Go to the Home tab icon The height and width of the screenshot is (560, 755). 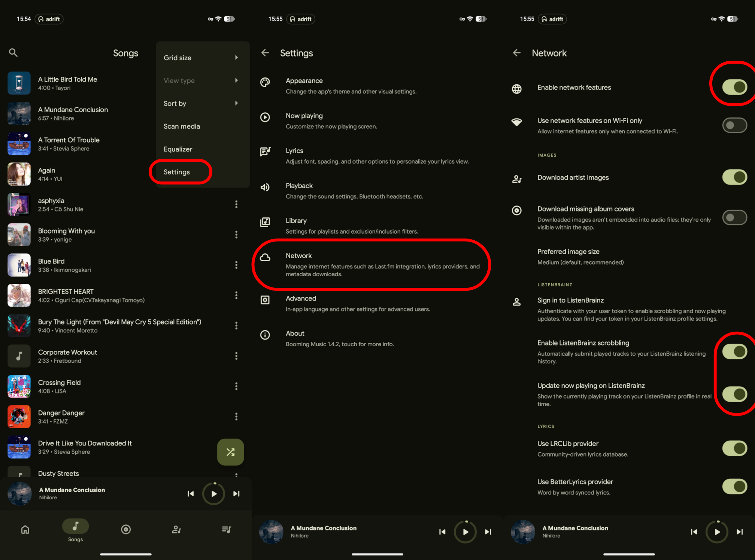[x=25, y=529]
